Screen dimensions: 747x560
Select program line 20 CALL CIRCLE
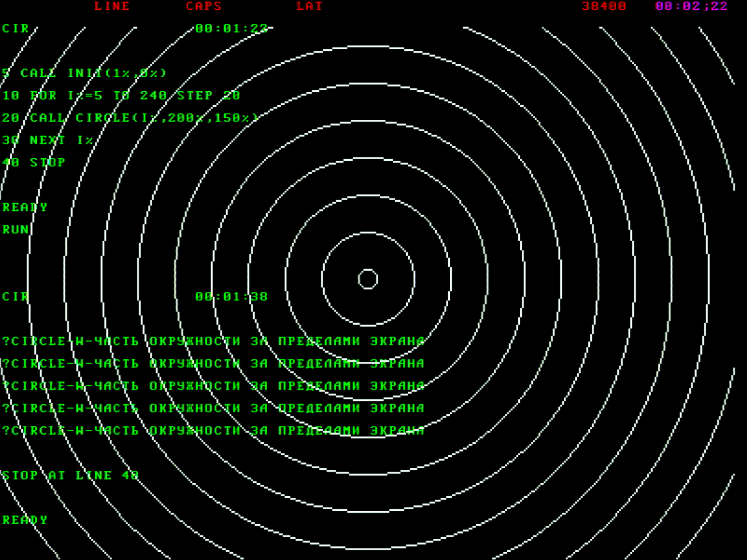[x=130, y=118]
